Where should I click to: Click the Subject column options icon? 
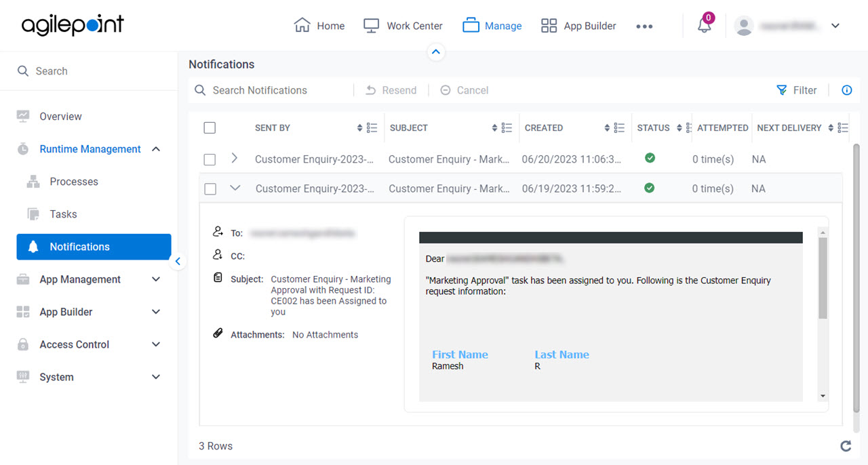coord(507,127)
